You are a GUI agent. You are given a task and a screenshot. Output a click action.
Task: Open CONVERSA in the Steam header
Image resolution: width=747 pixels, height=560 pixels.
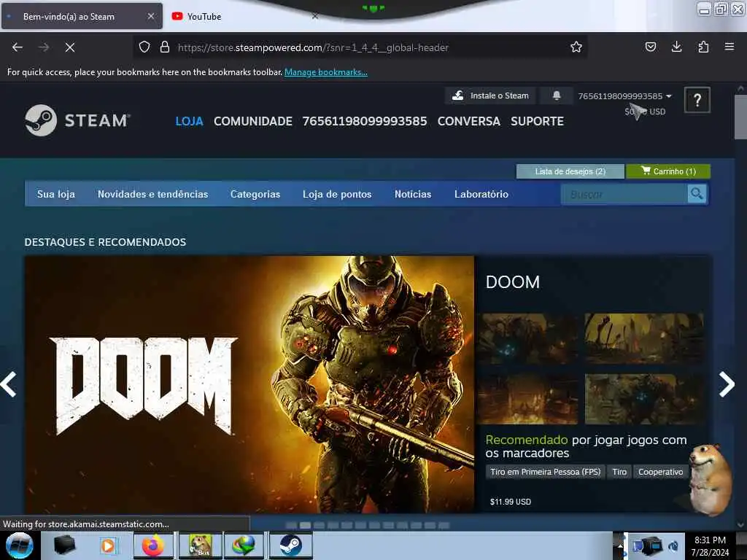pos(469,121)
